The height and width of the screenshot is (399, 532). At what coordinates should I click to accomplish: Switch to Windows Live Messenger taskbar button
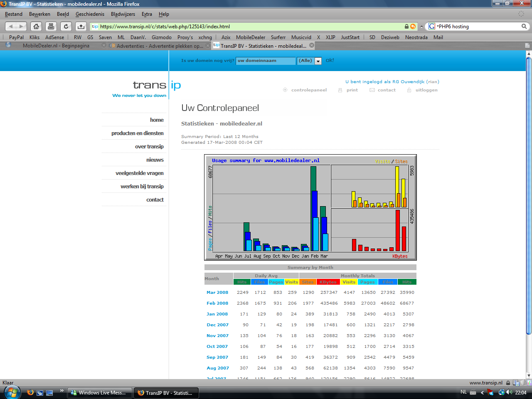tap(100, 393)
